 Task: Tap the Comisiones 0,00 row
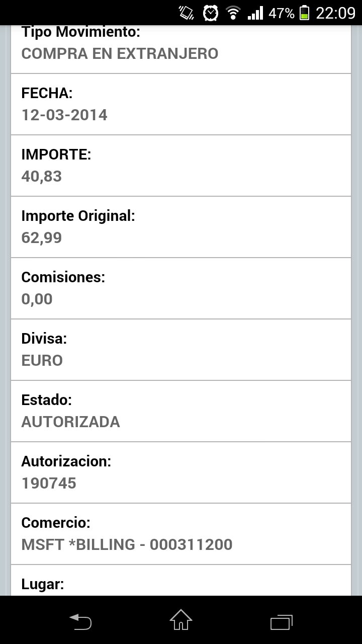(181, 288)
